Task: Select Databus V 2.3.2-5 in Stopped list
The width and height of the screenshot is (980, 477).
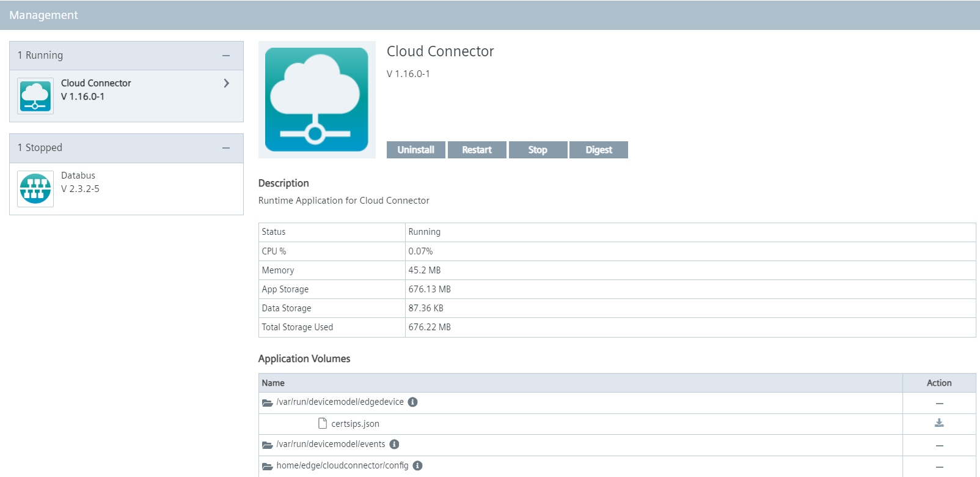Action: pos(126,189)
